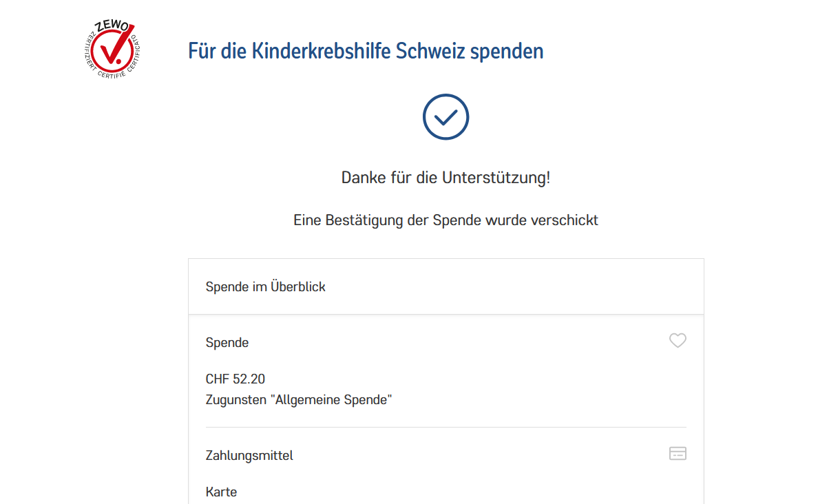Click the "Danke für die Unterstützung!" message

pos(445,178)
